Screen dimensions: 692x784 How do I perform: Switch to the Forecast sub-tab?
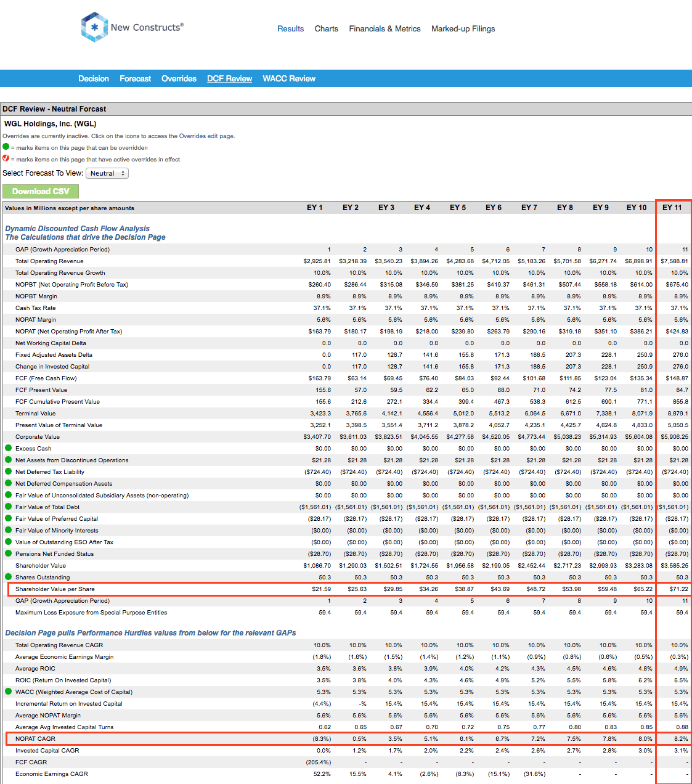point(135,78)
